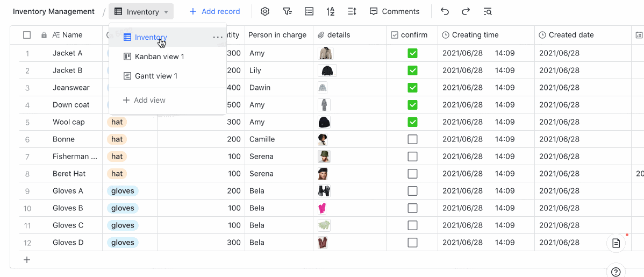Open the row height icon
This screenshot has width=644, height=277.
352,11
